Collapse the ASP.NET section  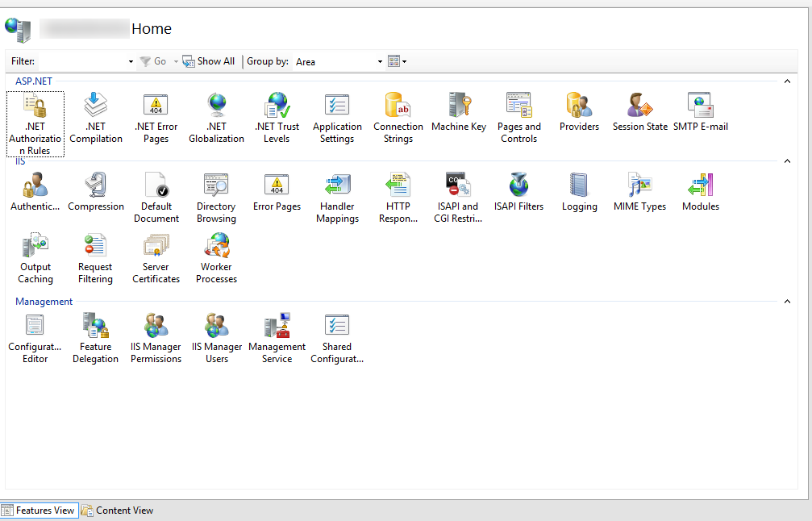coord(787,81)
